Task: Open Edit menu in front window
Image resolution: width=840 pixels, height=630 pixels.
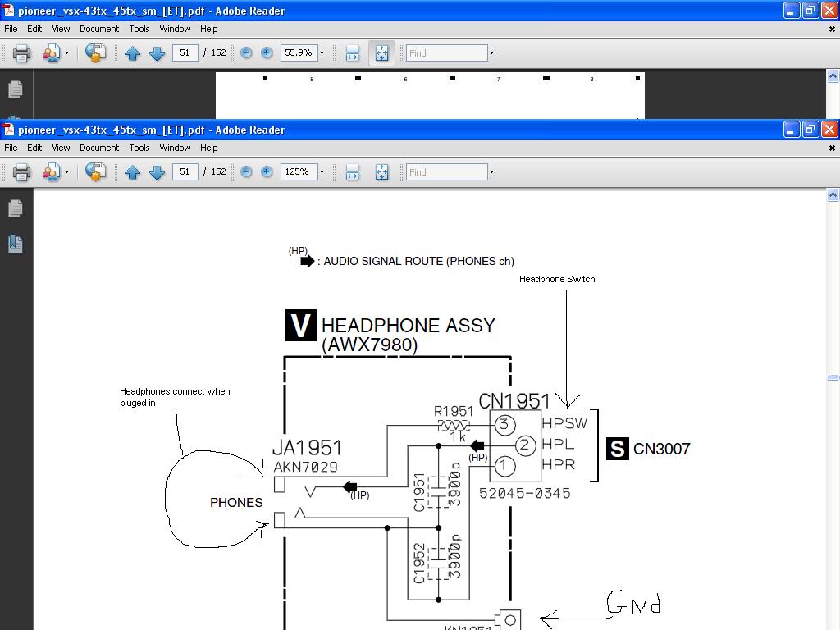Action: click(34, 148)
